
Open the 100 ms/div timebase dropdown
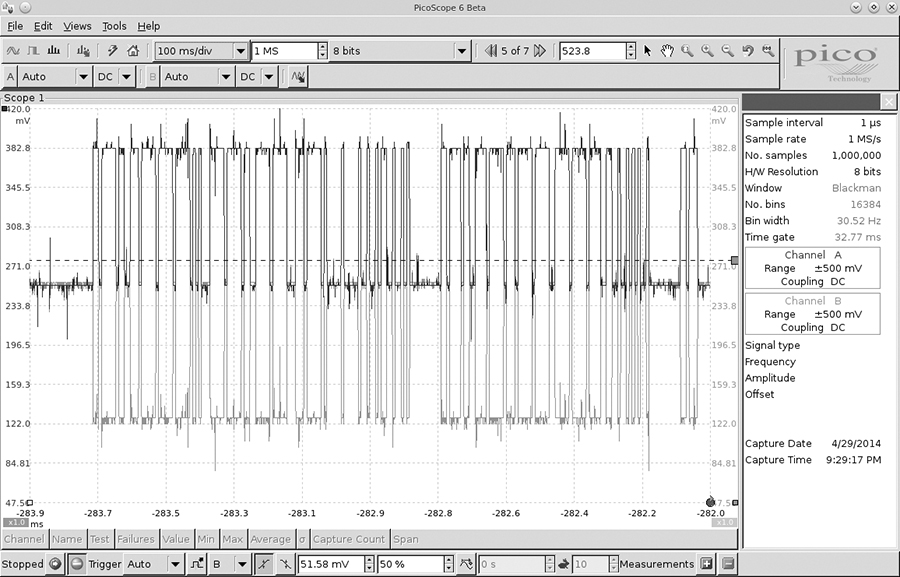tap(240, 51)
